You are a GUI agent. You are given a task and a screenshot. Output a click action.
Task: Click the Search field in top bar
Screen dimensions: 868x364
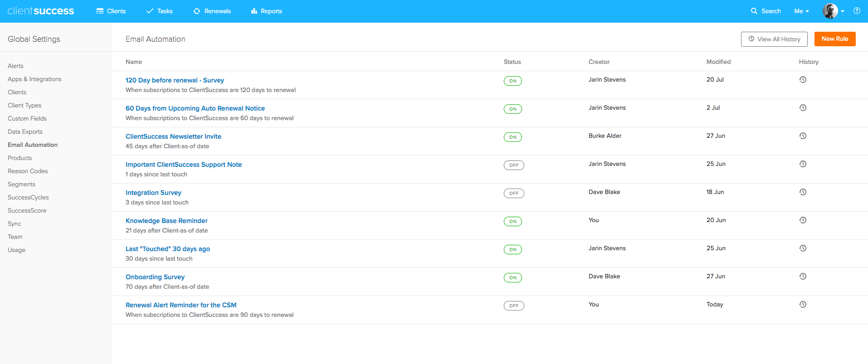(766, 11)
